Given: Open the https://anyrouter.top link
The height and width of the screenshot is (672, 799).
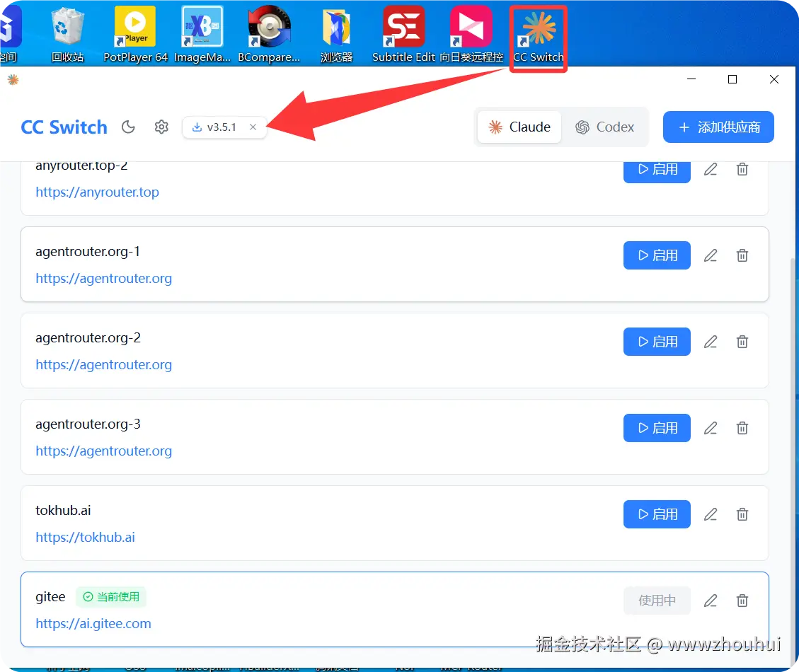Looking at the screenshot, I should tap(98, 192).
